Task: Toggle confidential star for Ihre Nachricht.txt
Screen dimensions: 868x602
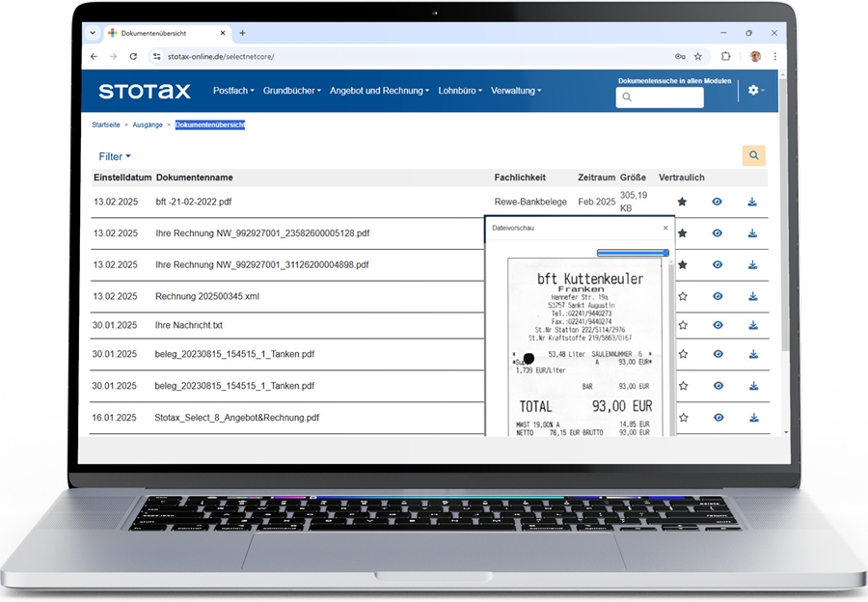Action: click(683, 325)
